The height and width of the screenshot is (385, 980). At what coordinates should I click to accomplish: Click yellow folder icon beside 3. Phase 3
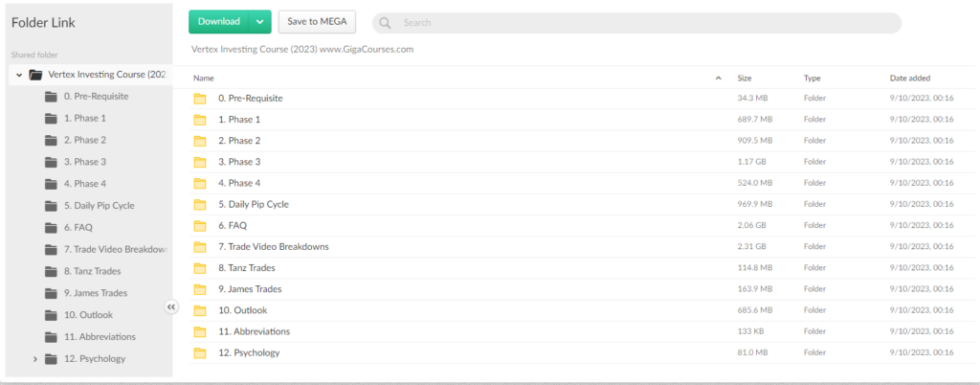(200, 162)
